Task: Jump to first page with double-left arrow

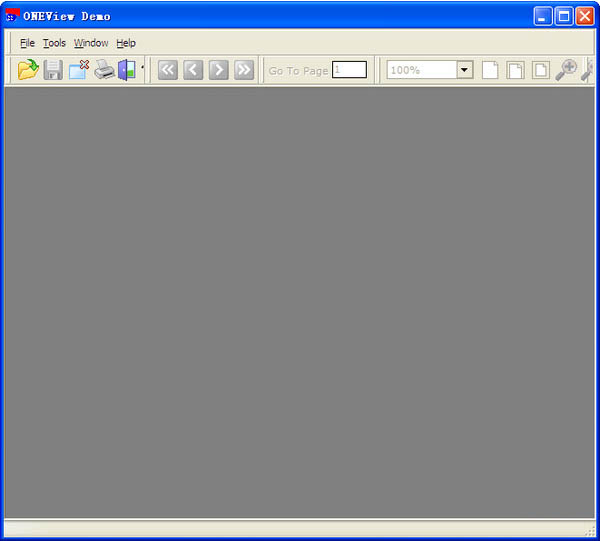Action: pos(168,70)
